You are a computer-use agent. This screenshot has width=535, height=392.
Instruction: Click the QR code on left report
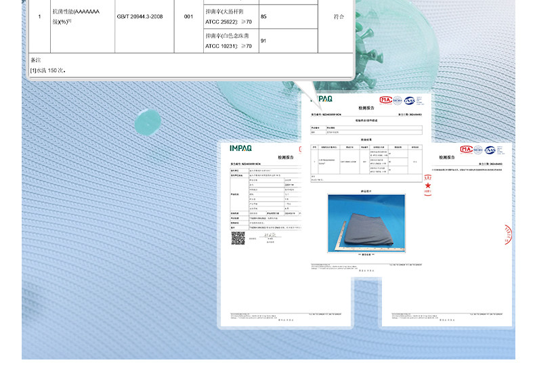[238, 238]
